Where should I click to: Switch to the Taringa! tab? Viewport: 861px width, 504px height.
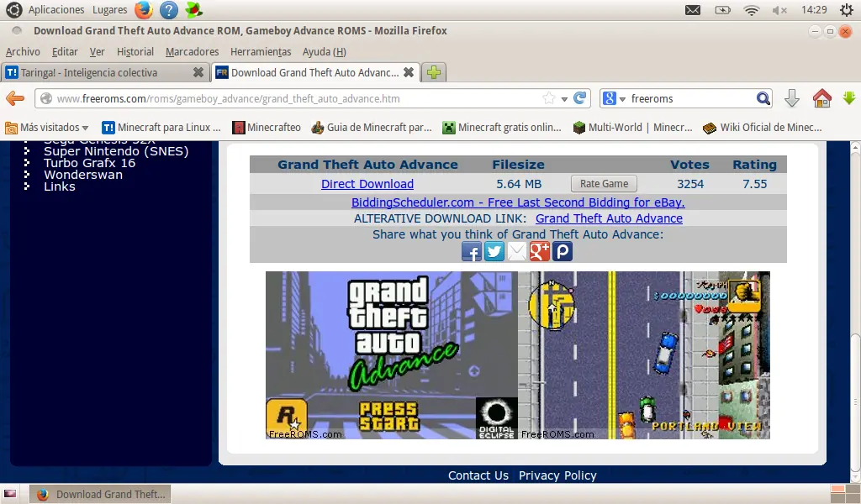click(x=104, y=72)
